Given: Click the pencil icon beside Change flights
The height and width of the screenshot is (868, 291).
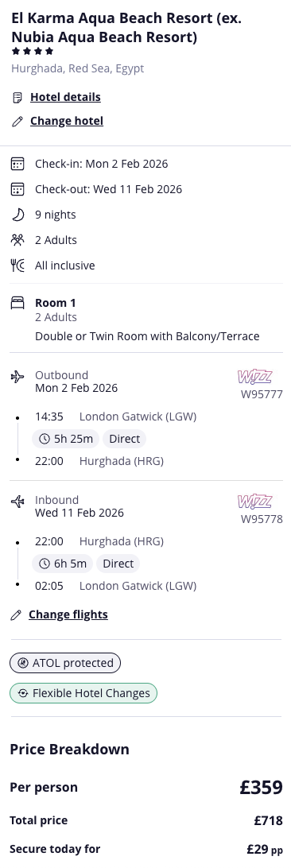Looking at the screenshot, I should 16,615.
